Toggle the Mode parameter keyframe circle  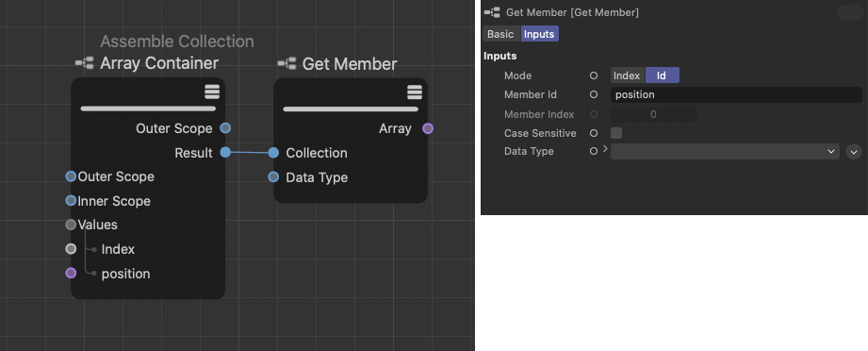tap(594, 75)
